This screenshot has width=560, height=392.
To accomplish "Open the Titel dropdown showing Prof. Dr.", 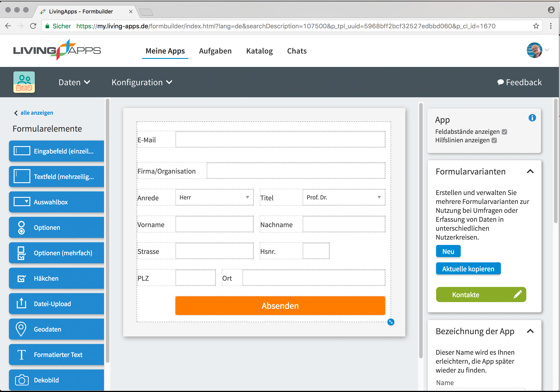I will click(x=344, y=197).
